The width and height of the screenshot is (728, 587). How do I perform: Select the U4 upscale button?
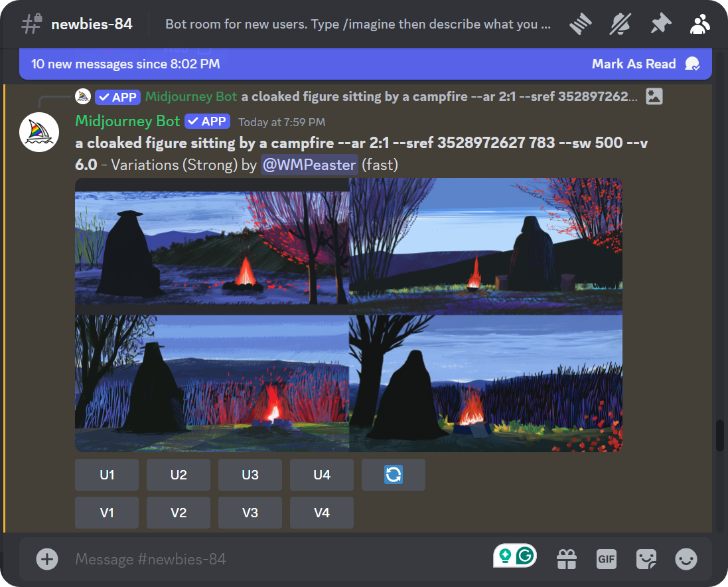coord(322,475)
